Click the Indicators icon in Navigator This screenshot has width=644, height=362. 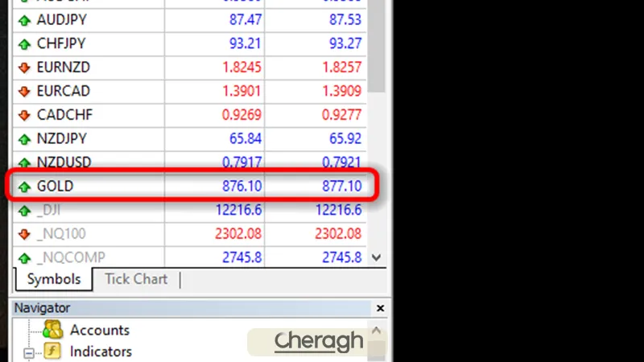coord(52,351)
